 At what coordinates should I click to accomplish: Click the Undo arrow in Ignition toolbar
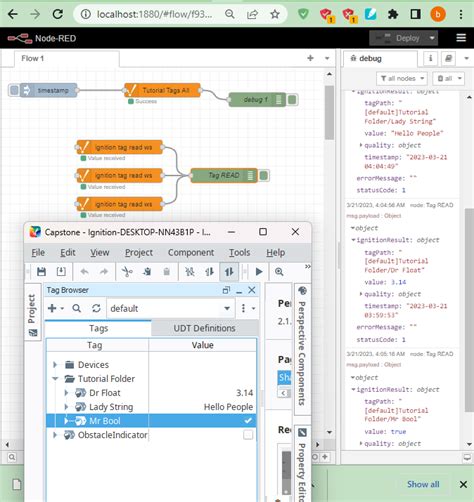coord(84,272)
